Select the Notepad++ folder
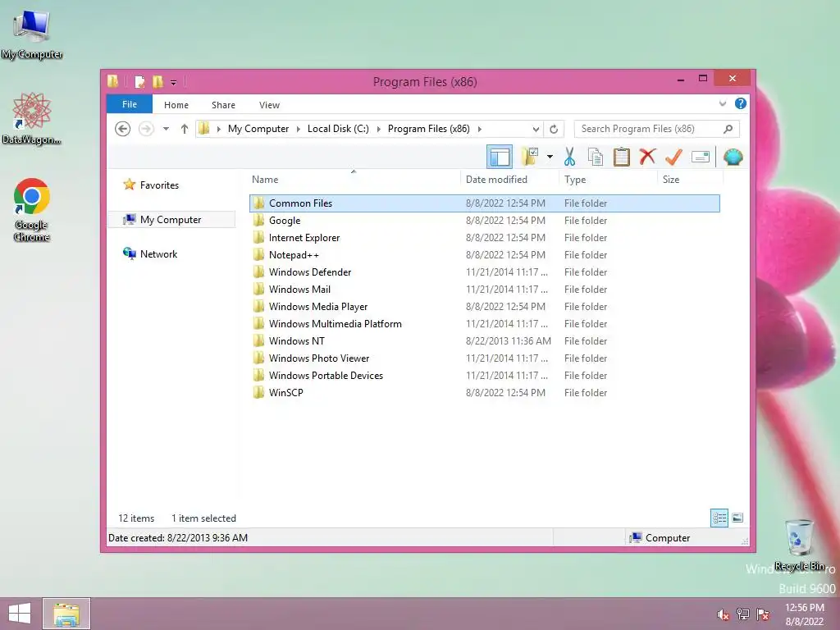Image resolution: width=840 pixels, height=630 pixels. point(485,254)
